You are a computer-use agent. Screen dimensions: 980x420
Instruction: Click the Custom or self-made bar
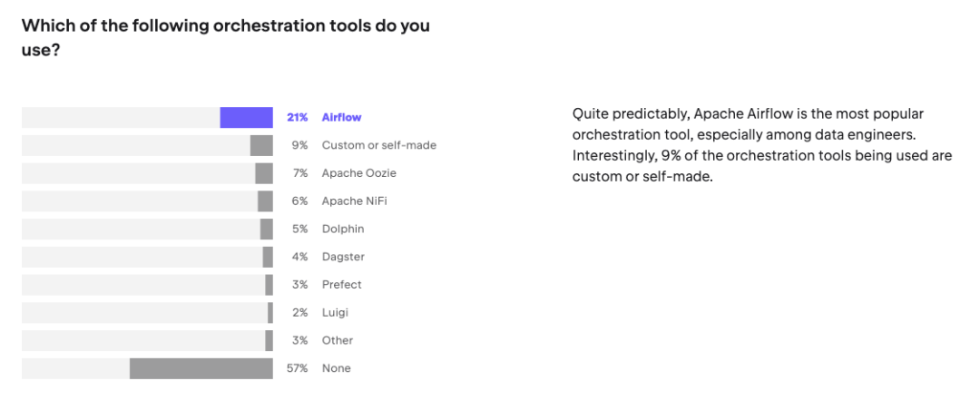tap(261, 145)
